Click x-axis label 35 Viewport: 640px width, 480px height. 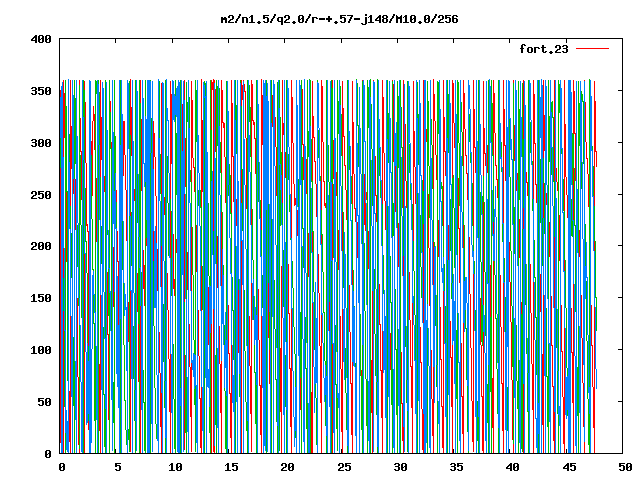[456, 467]
